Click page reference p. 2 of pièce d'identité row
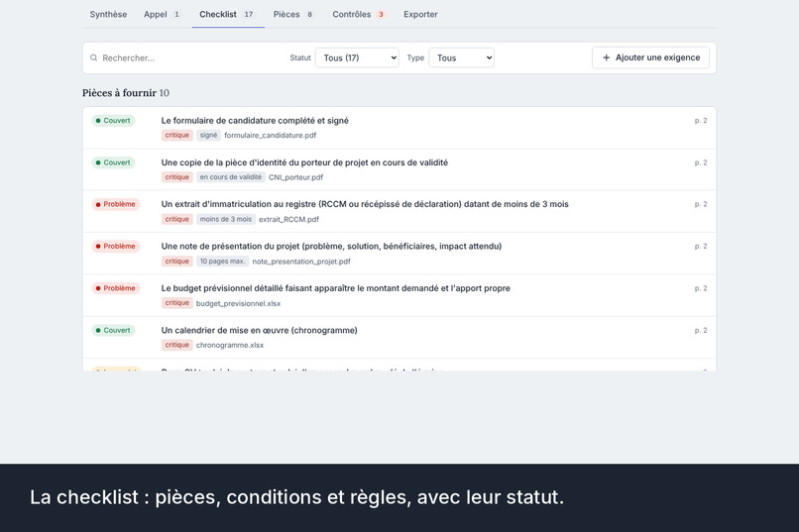The image size is (799, 532). 701,162
